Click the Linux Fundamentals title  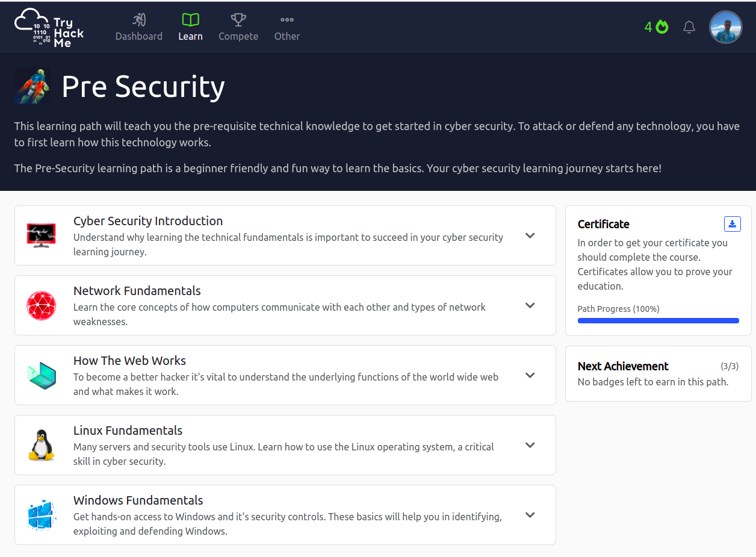128,431
